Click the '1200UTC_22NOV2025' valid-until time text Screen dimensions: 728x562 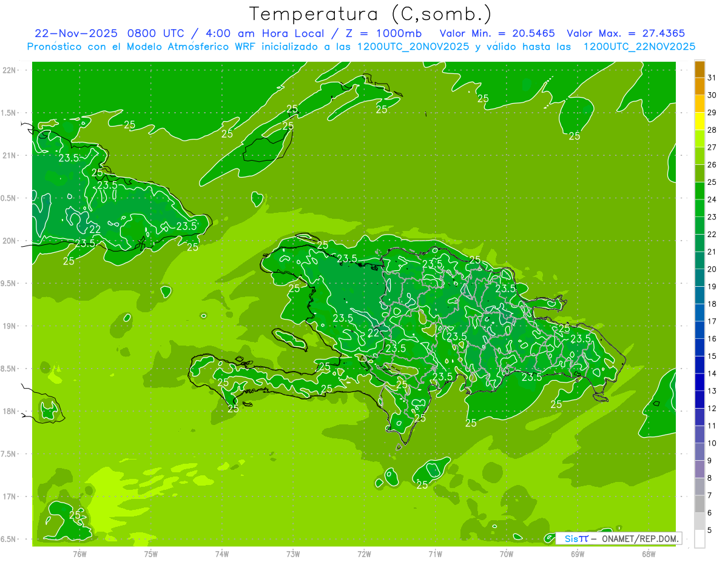coord(639,47)
